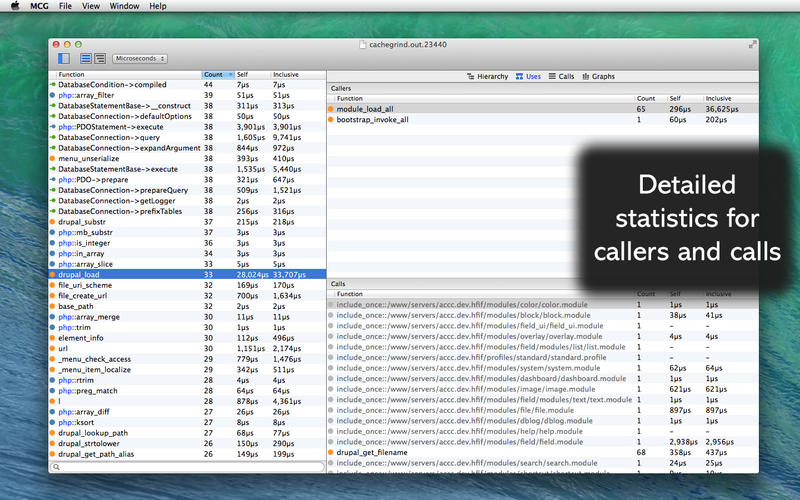Select DatabaseCondition->compiled row
Image resolution: width=800 pixels, height=500 pixels.
pyautogui.click(x=187, y=85)
